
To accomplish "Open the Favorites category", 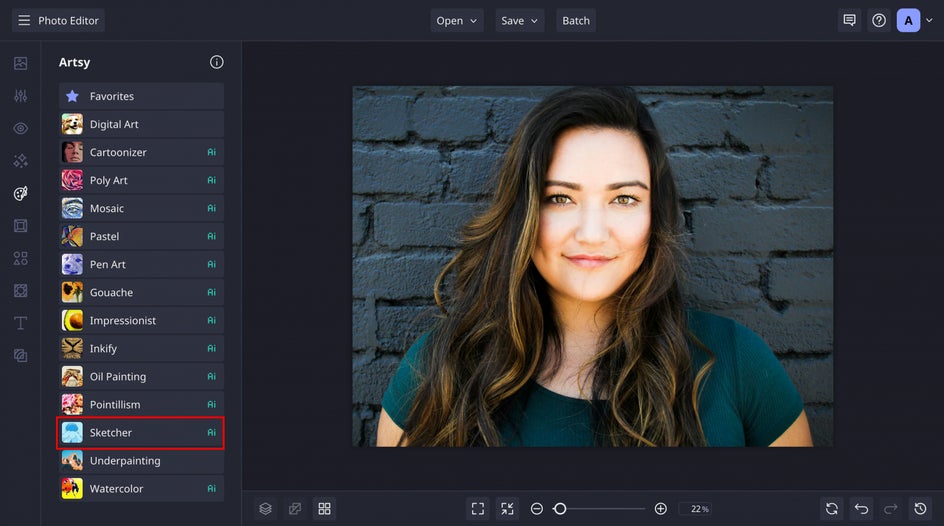I will (x=141, y=96).
